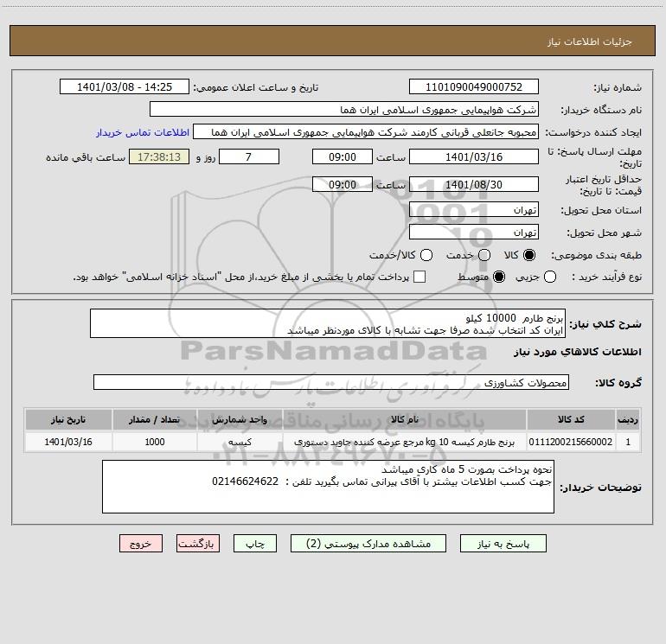The image size is (666, 644).
Task: Click the توضیحات خریدار label
Action: [x=600, y=488]
